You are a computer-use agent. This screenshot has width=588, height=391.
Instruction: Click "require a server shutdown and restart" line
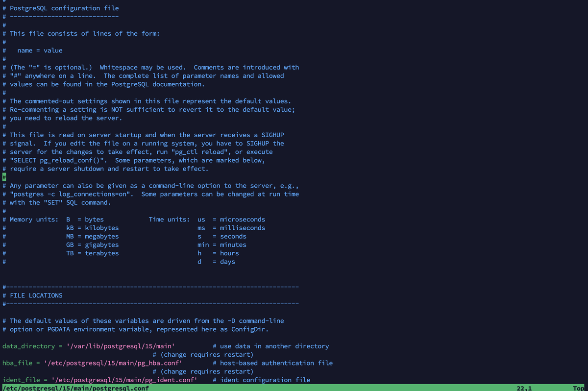tap(105, 169)
